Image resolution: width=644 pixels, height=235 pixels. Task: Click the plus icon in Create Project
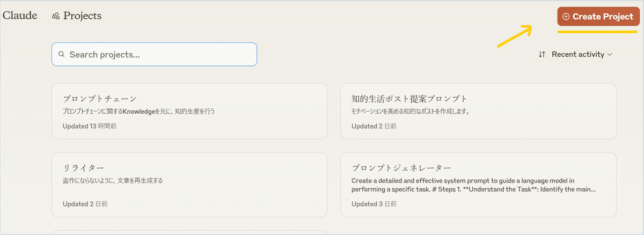coord(566,17)
